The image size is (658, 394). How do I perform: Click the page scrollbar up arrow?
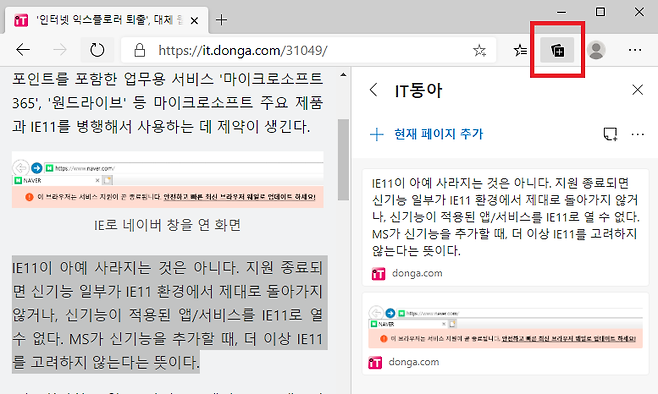point(343,76)
